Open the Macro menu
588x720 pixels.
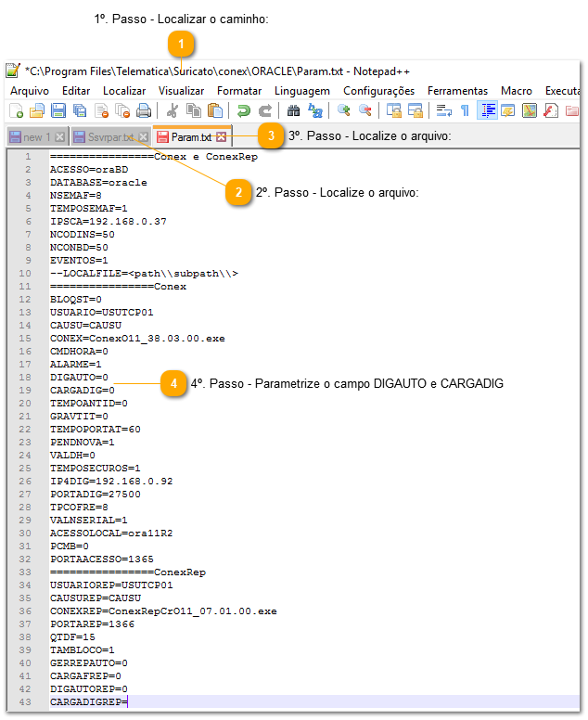click(516, 91)
